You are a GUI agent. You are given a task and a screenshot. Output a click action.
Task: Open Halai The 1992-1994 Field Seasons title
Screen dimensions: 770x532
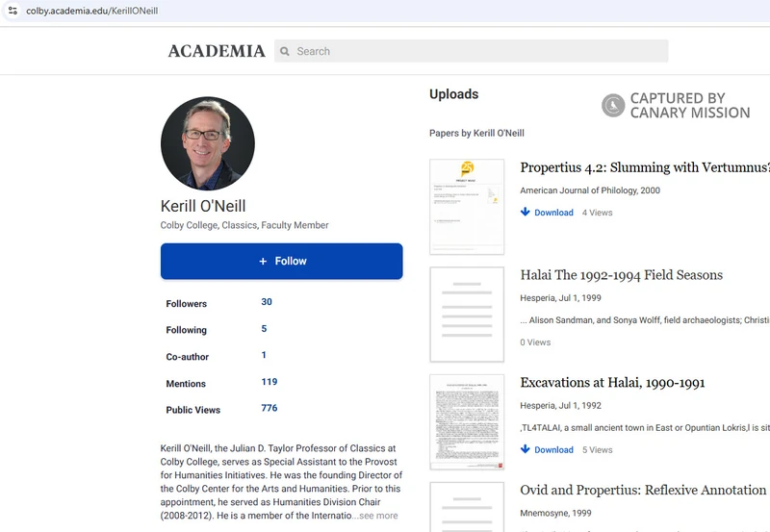pos(621,275)
